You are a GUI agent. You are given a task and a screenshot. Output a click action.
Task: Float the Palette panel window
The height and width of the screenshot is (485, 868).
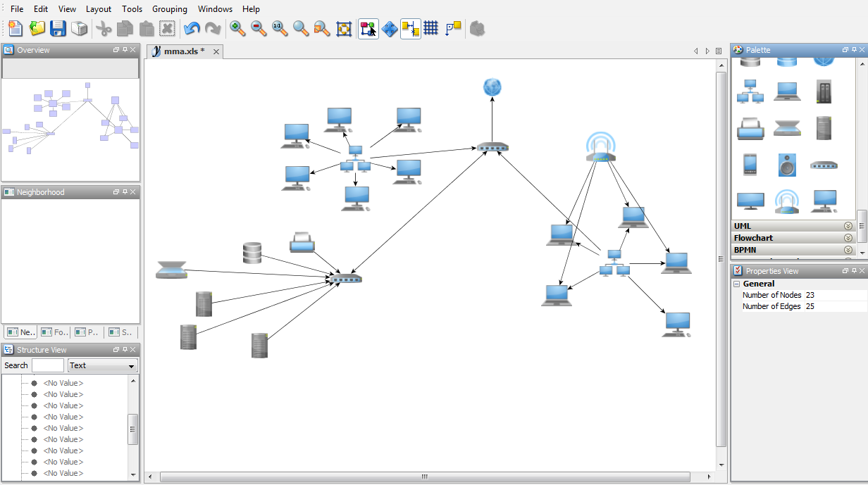click(845, 50)
